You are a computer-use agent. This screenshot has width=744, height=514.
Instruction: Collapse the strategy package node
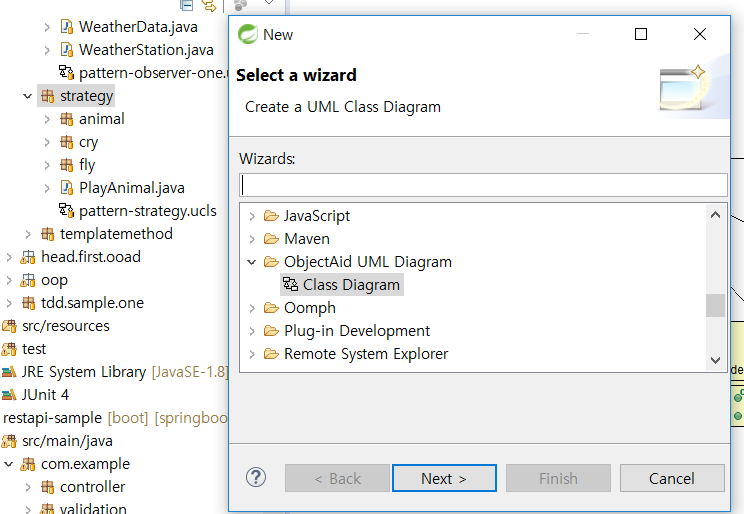27,96
